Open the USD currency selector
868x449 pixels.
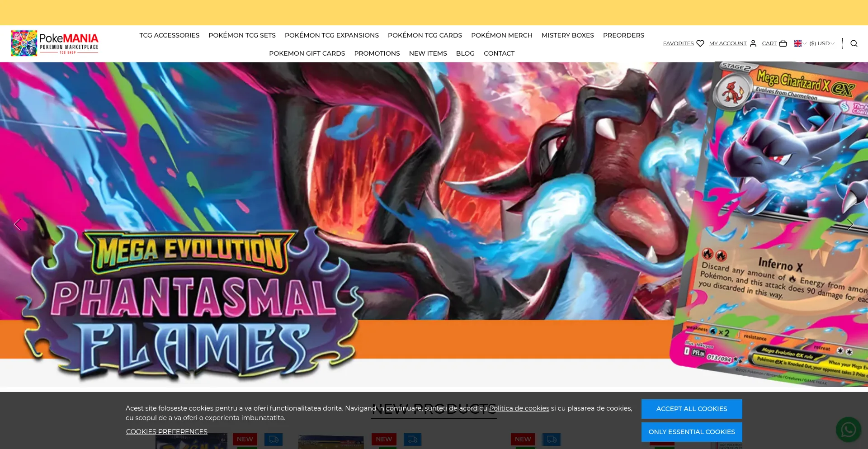coord(822,43)
